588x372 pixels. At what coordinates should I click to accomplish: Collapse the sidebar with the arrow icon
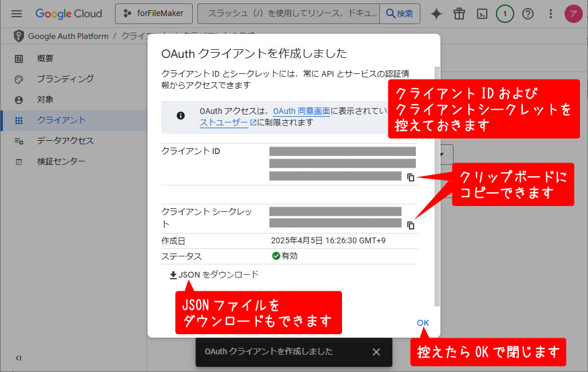(x=18, y=358)
